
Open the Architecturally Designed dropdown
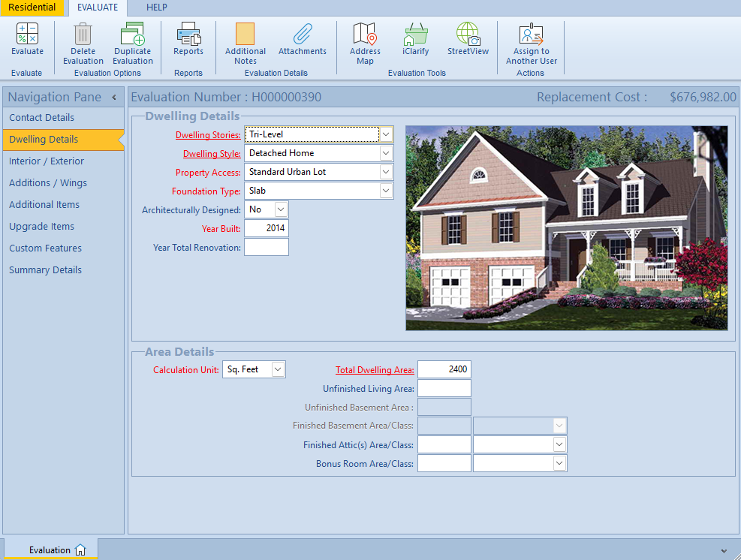281,209
